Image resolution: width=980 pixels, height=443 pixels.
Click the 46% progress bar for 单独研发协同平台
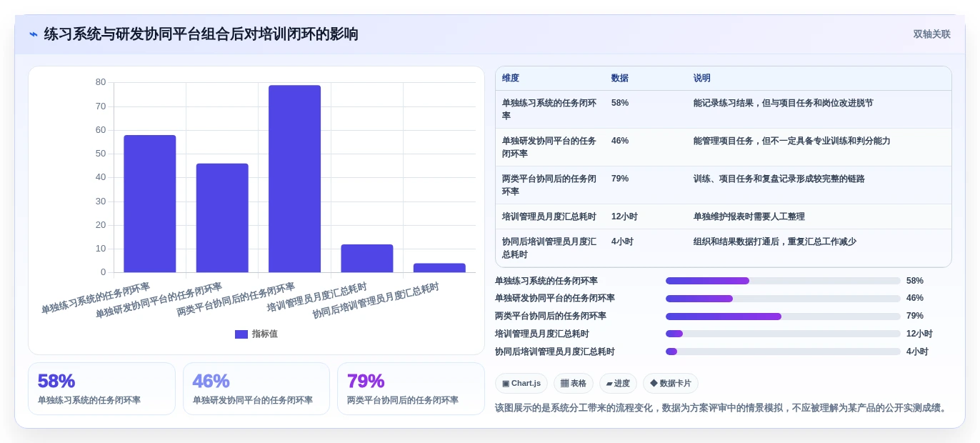[783, 298]
